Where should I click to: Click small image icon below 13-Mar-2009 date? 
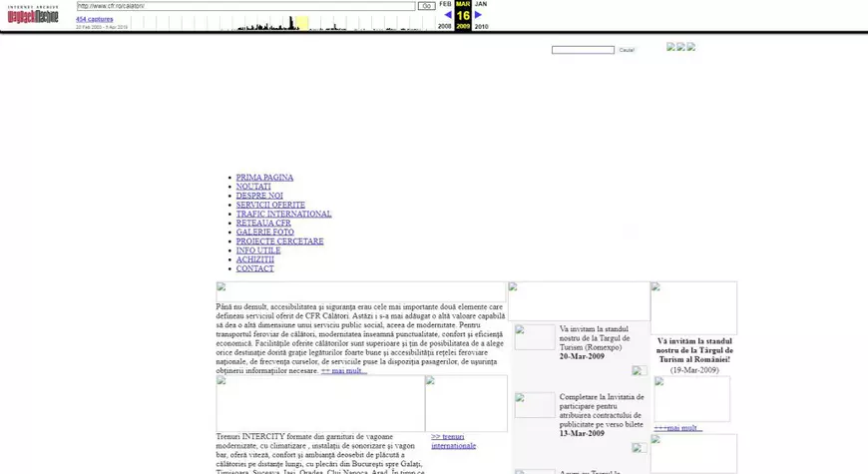pyautogui.click(x=639, y=448)
